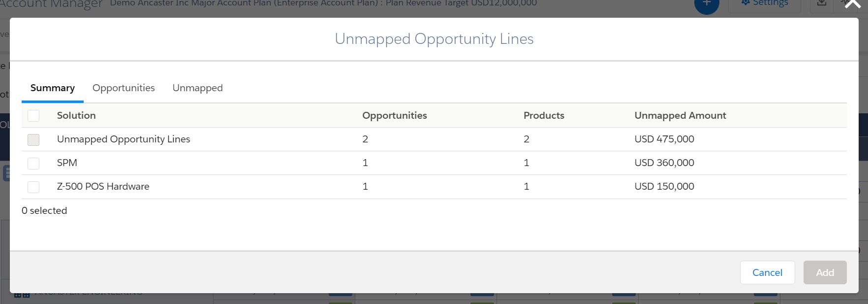Click the Opportunities column header
Screen dimensions: 868x304
click(x=395, y=115)
